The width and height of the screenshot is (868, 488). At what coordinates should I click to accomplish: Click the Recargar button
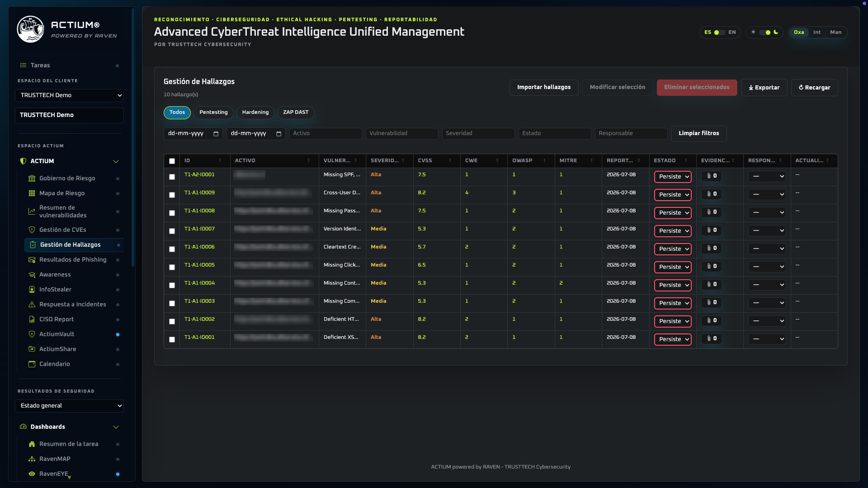pos(814,88)
